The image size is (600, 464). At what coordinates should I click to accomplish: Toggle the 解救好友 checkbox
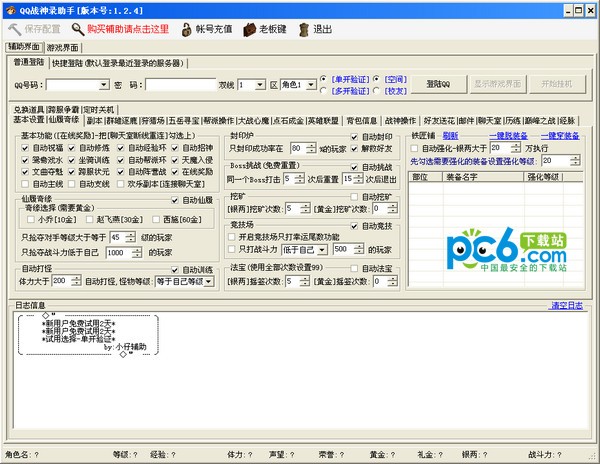[354, 149]
